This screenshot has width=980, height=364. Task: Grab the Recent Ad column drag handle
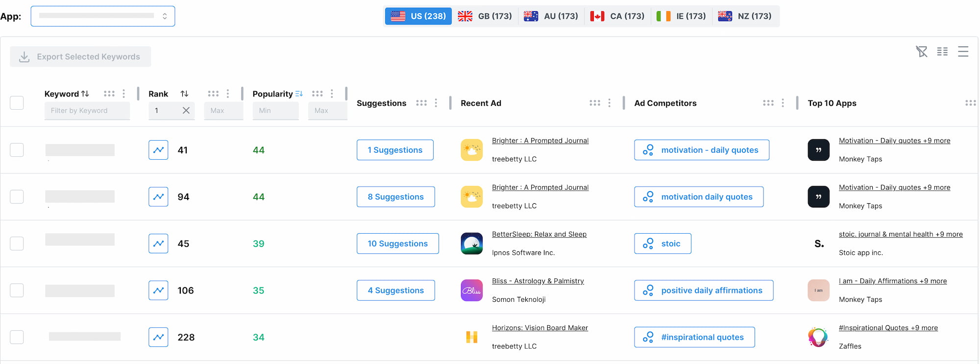(595, 103)
